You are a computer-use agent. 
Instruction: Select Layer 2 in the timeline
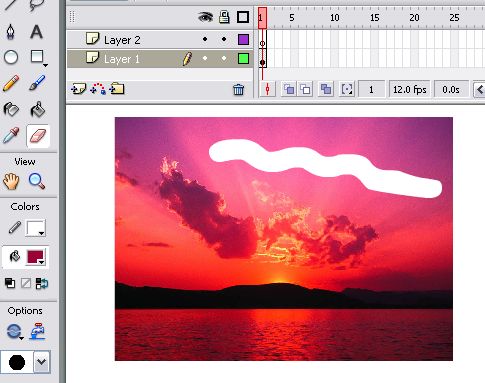(x=159, y=40)
